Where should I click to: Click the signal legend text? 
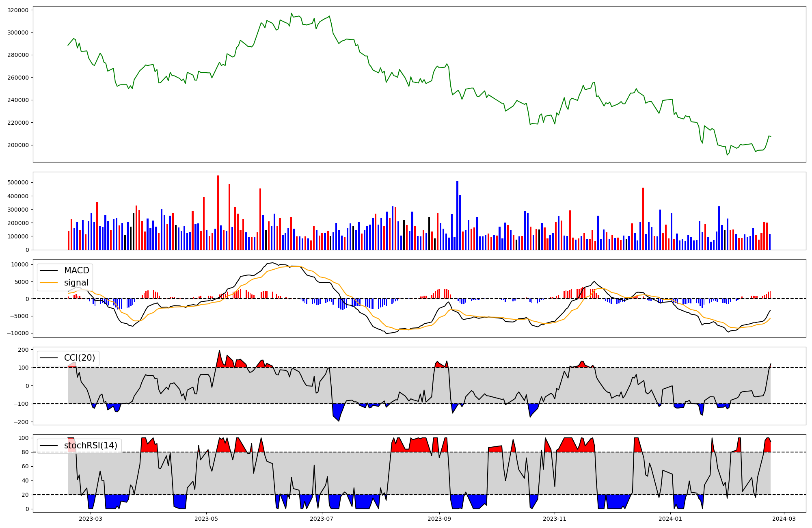[x=76, y=283]
